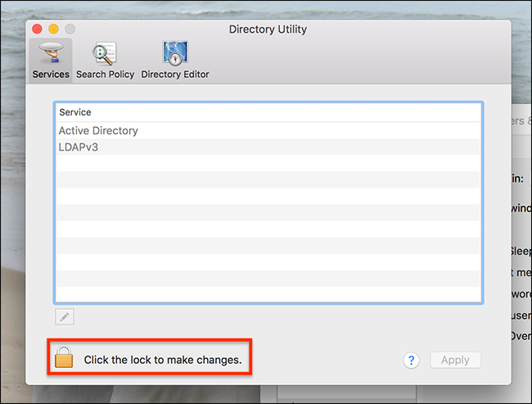Click the padlock icon to unlock
Viewport: 532px width, 404px height.
pyautogui.click(x=64, y=356)
